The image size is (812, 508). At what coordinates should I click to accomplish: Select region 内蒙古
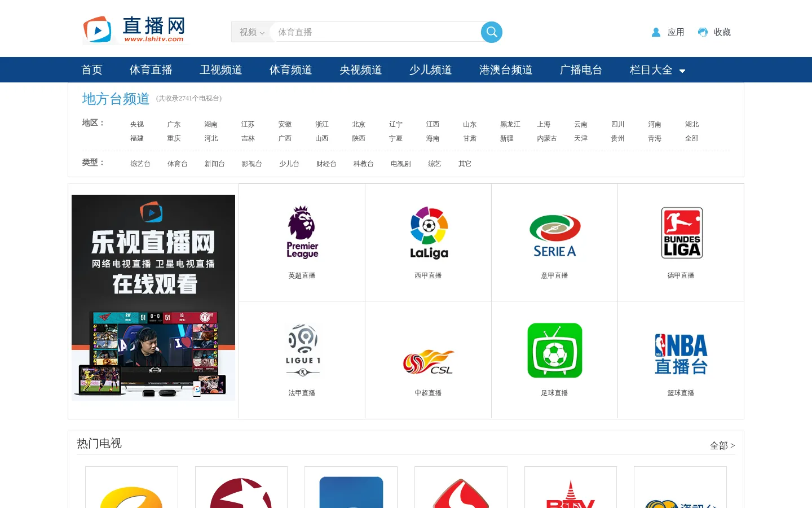[x=547, y=138]
